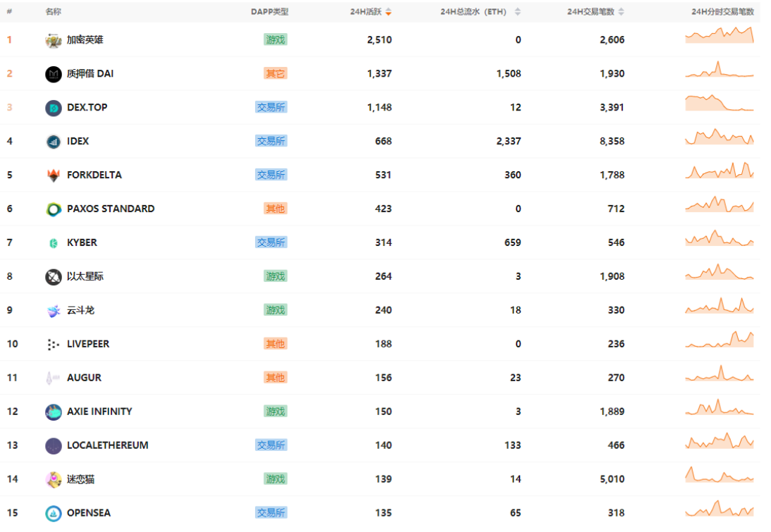Click the AUGUR logo icon
The width and height of the screenshot is (771, 532).
pos(53,378)
